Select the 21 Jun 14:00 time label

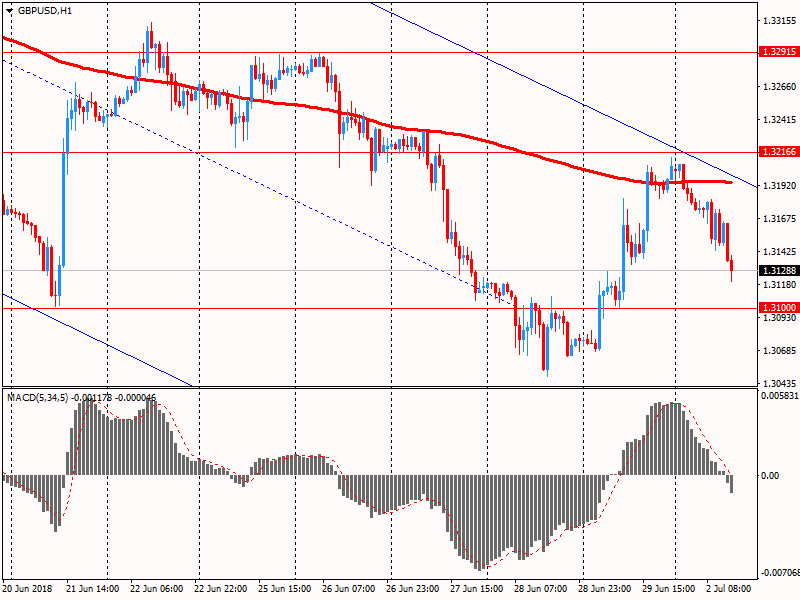pos(93,588)
